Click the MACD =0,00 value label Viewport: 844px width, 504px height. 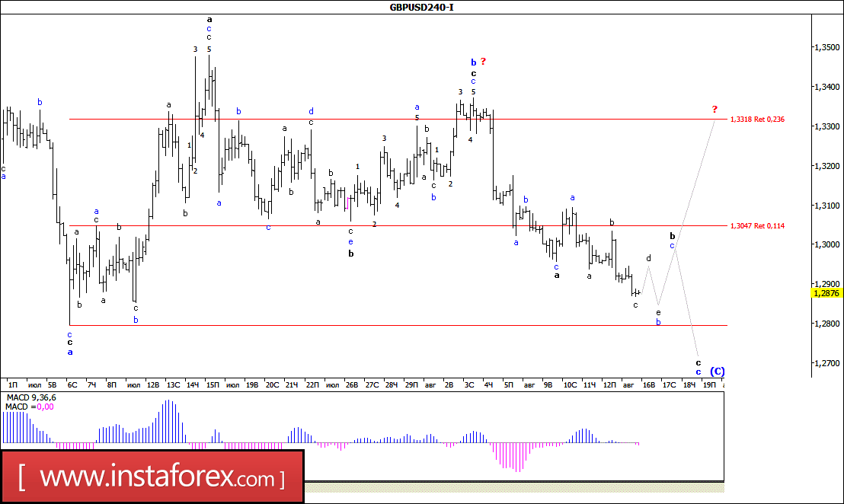30,407
